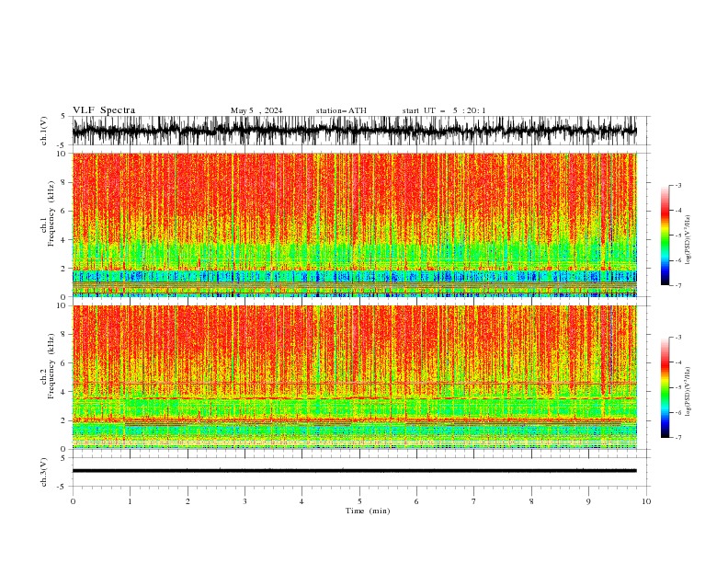Click the 'Time (min)' axis title
Screen dimensions: 728x563
pos(368,511)
